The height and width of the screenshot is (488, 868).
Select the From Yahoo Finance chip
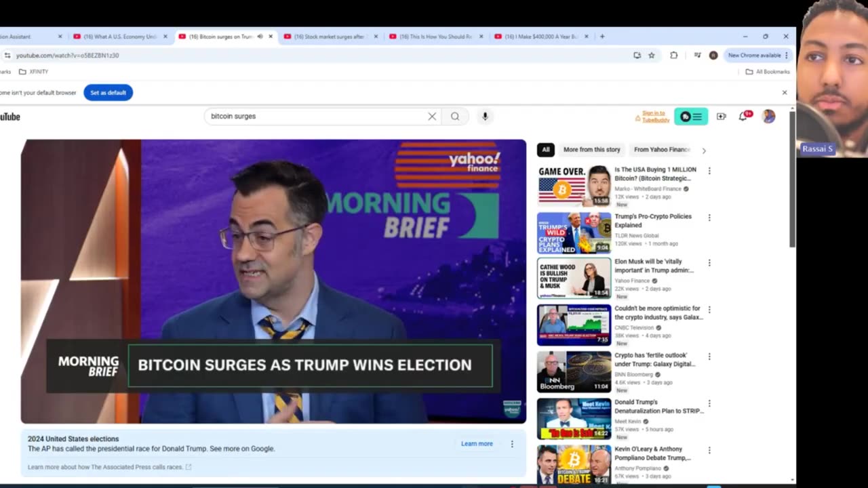click(662, 150)
